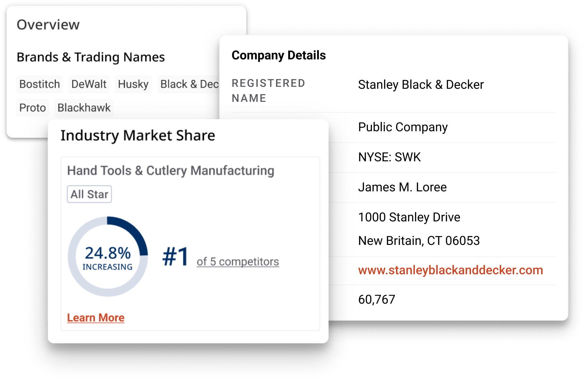Click the Husky brand tag

[133, 84]
